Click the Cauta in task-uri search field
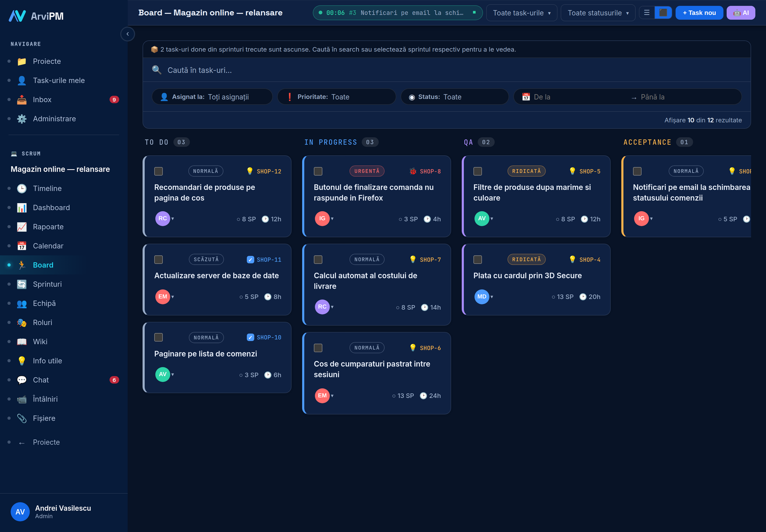The width and height of the screenshot is (766, 532). pos(447,70)
